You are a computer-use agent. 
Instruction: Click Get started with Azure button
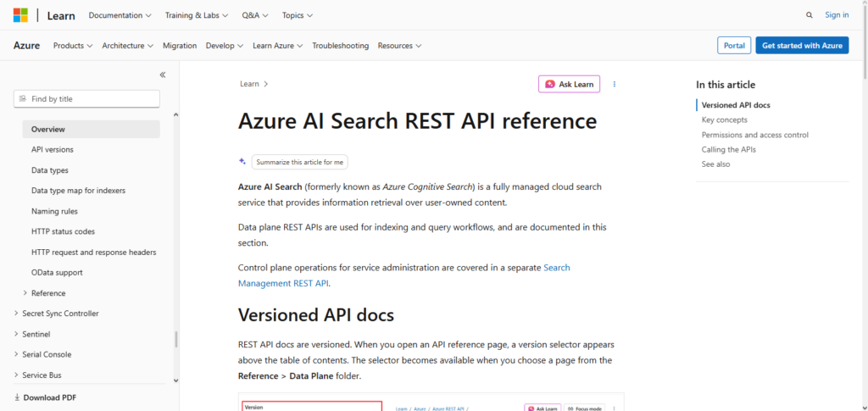coord(802,46)
